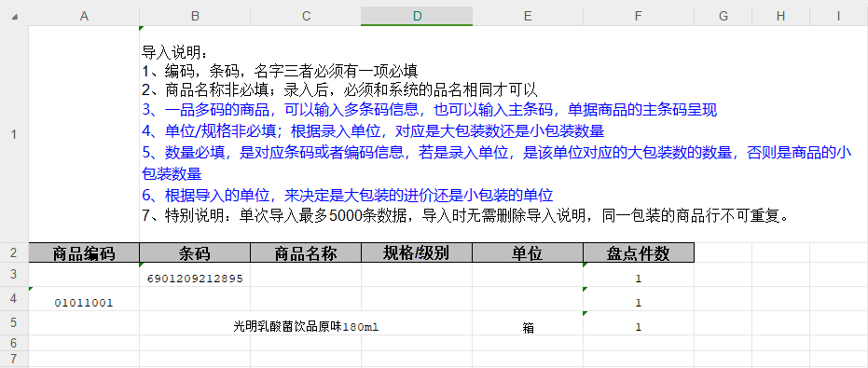Click the 商品名称 header cell
Image resolution: width=868 pixels, height=368 pixels.
[x=306, y=252]
